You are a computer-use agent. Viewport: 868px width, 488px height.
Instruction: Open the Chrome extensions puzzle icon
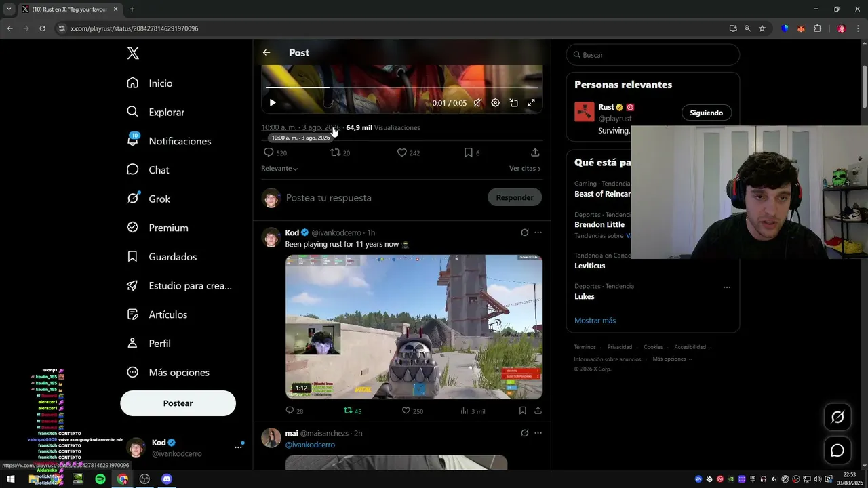[817, 28]
